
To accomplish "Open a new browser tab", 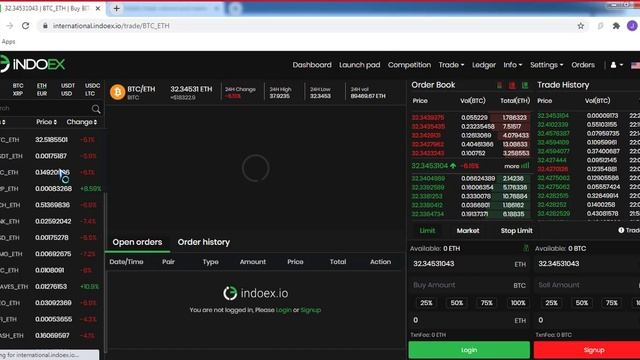I will tap(116, 8).
